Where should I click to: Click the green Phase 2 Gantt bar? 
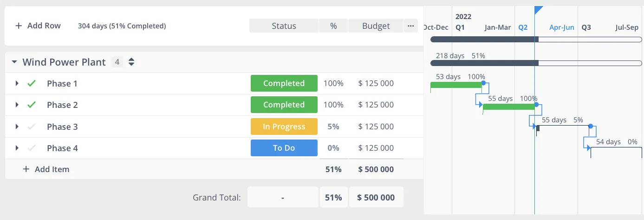coord(509,107)
